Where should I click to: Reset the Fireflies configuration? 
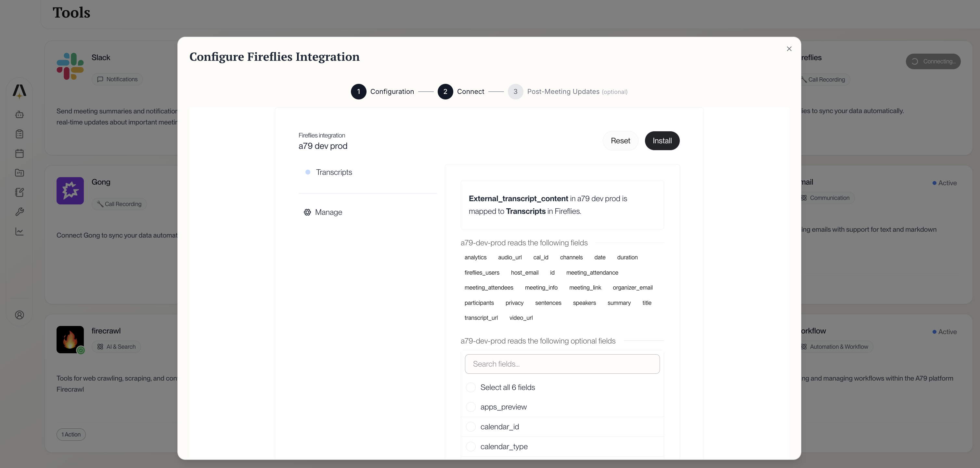(x=620, y=140)
